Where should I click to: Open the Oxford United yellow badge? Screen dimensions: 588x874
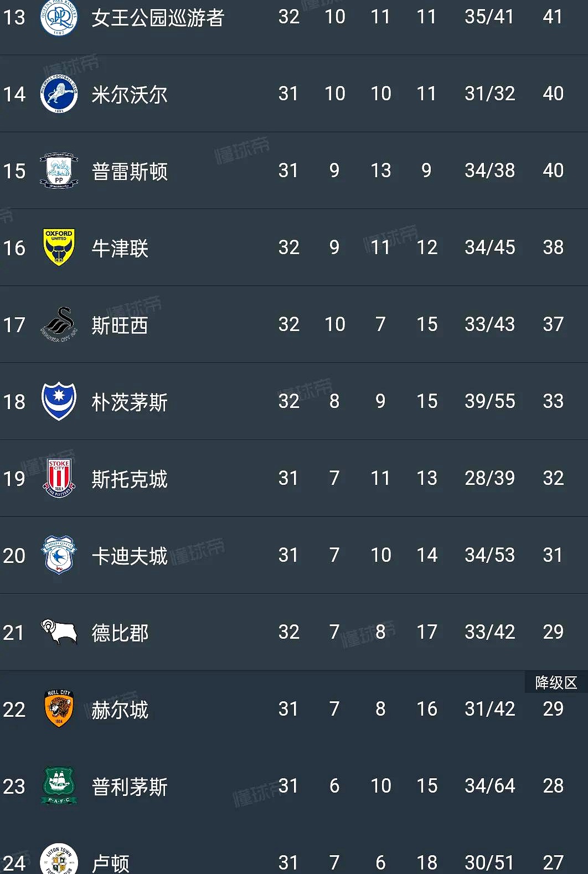click(59, 247)
